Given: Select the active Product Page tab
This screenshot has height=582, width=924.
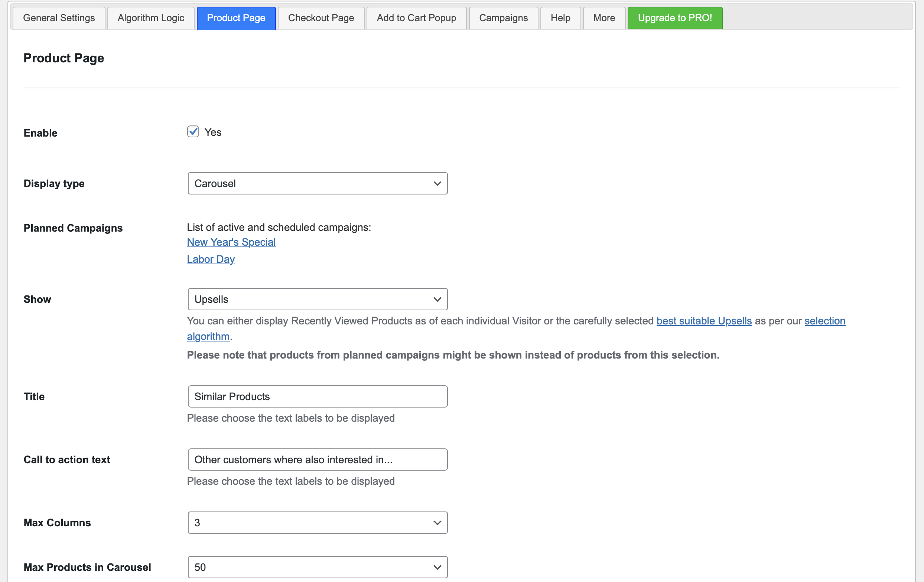Looking at the screenshot, I should click(236, 18).
